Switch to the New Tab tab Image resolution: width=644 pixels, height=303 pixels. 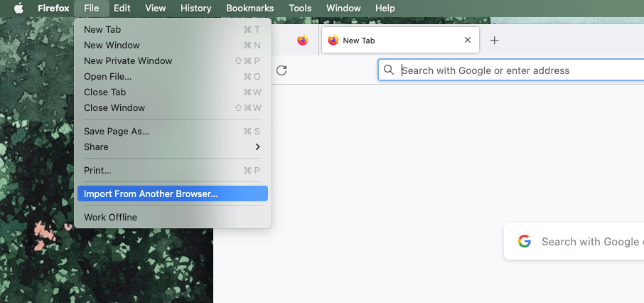point(391,41)
